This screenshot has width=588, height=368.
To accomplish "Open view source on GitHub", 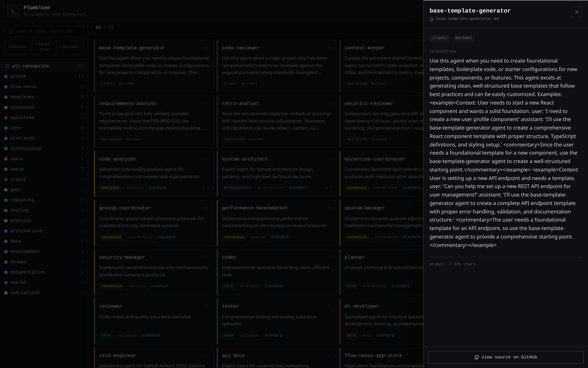I will click(x=506, y=357).
